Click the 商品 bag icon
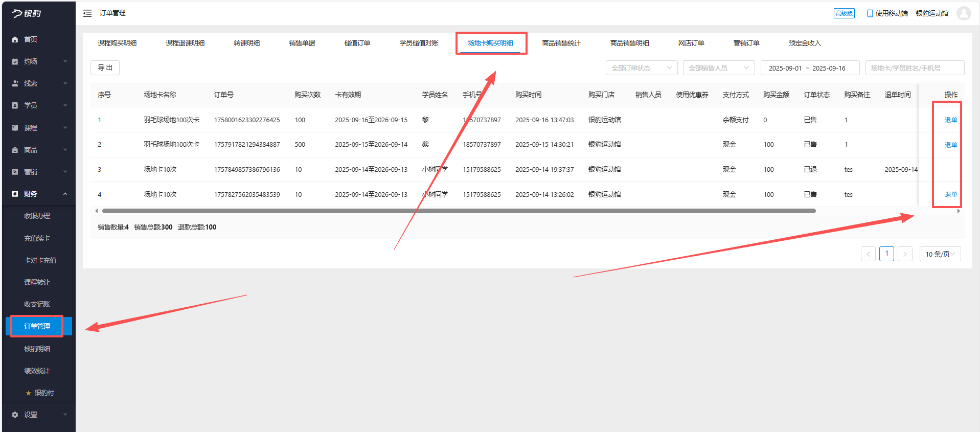 [x=15, y=150]
